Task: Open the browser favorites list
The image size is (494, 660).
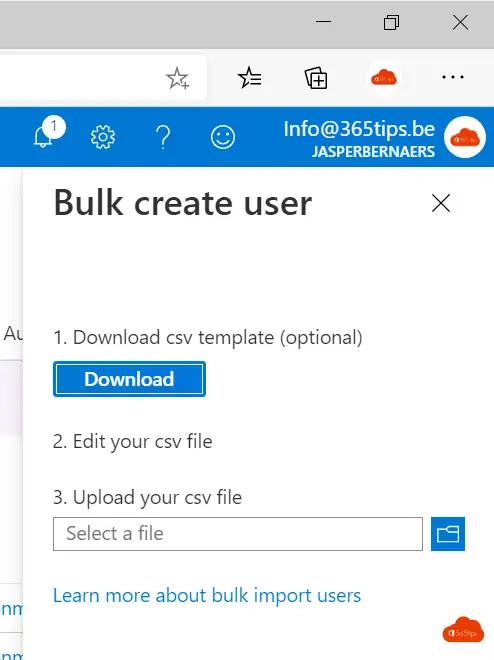Action: coord(250,78)
